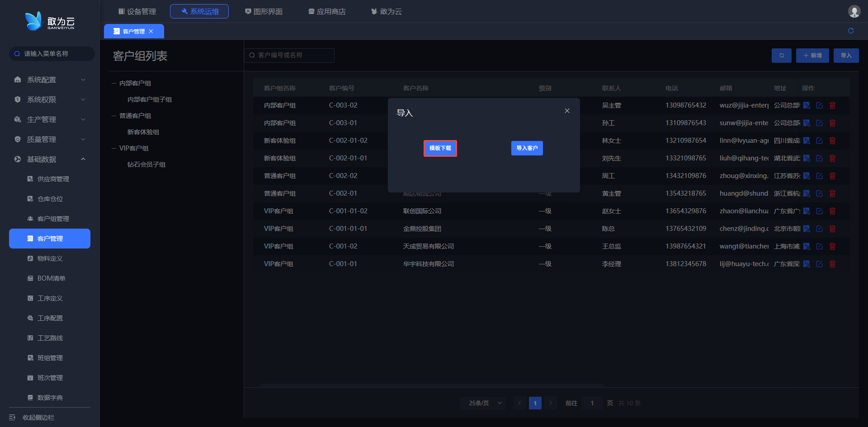Switch to the 设备管理 top menu

coord(137,11)
